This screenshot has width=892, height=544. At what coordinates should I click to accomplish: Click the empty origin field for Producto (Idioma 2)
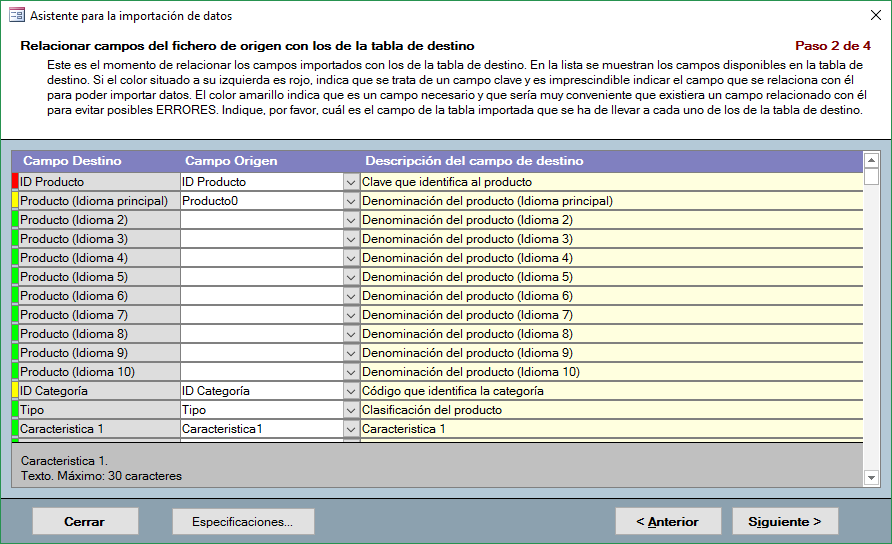click(x=260, y=220)
